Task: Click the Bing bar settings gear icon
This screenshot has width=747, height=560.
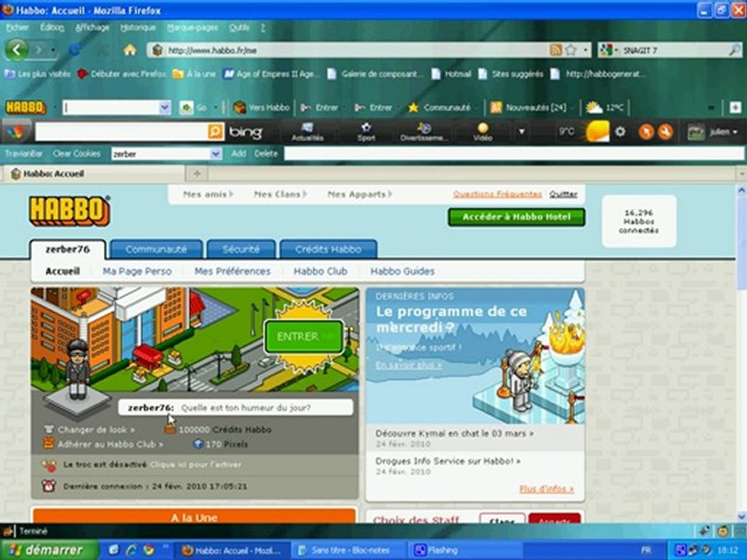Action: tap(620, 131)
